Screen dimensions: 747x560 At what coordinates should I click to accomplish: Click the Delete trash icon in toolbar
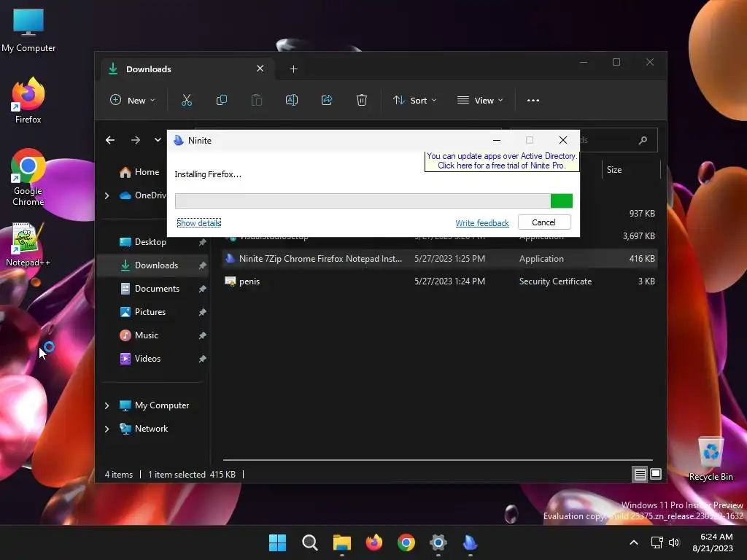362,100
